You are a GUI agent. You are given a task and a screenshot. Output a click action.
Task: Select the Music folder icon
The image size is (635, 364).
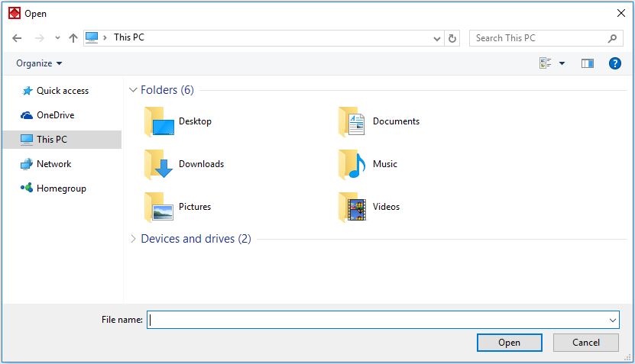tap(352, 164)
